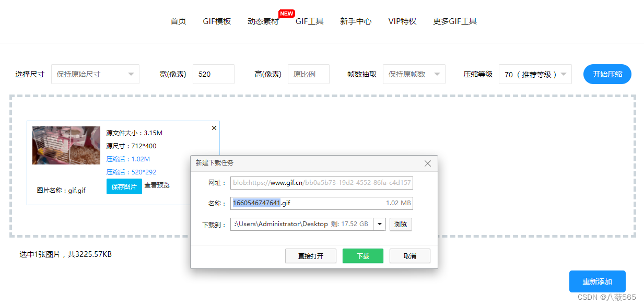Click 直接打开 to open directly

310,255
